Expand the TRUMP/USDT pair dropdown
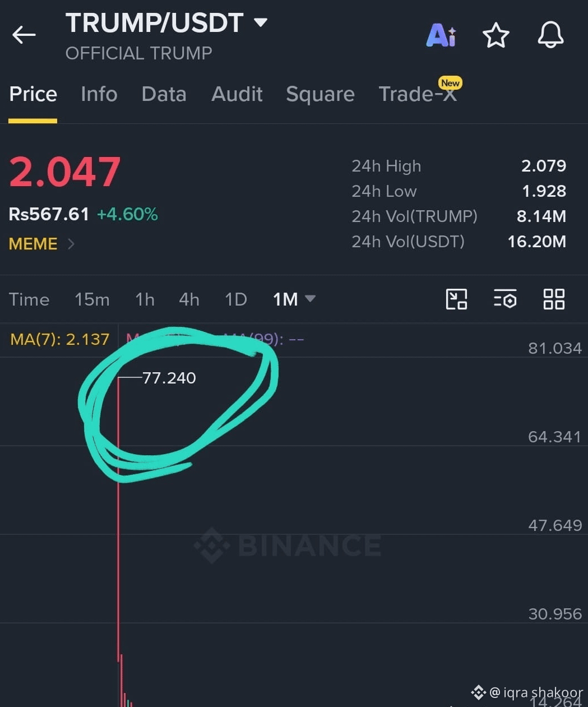Image resolution: width=588 pixels, height=707 pixels. (x=260, y=22)
